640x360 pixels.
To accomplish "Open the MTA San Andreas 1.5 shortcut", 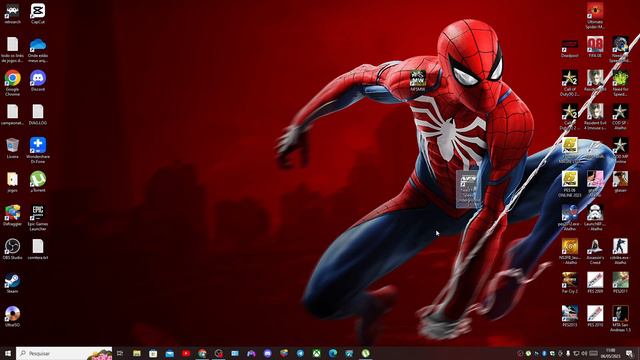I will pos(620,319).
